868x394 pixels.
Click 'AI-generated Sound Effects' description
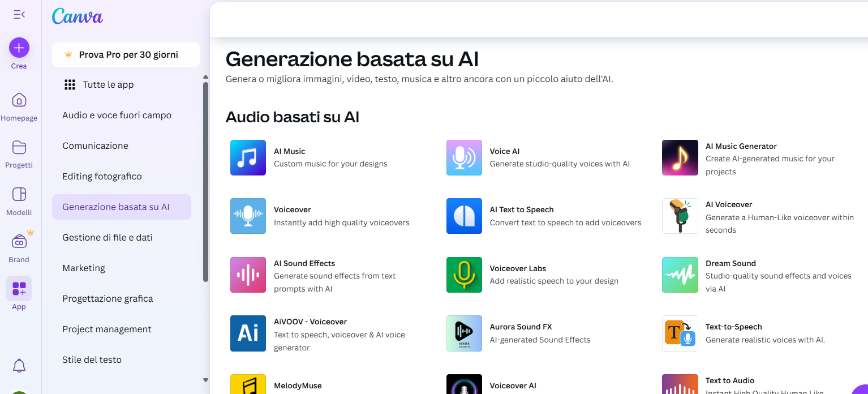pyautogui.click(x=540, y=340)
